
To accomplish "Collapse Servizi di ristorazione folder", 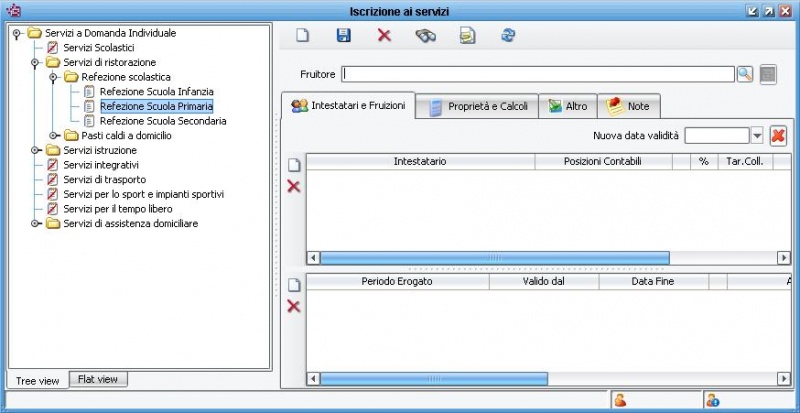I will point(35,63).
